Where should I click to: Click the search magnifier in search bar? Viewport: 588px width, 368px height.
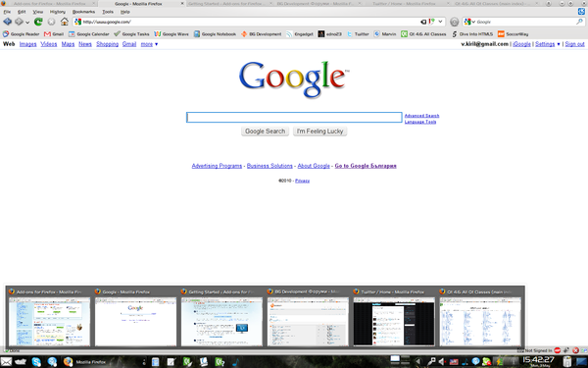tap(579, 22)
